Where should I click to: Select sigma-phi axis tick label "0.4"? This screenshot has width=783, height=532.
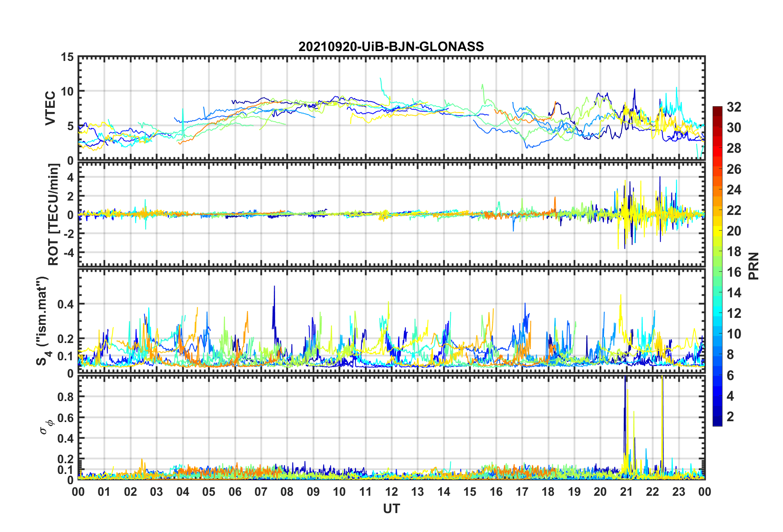coord(66,439)
